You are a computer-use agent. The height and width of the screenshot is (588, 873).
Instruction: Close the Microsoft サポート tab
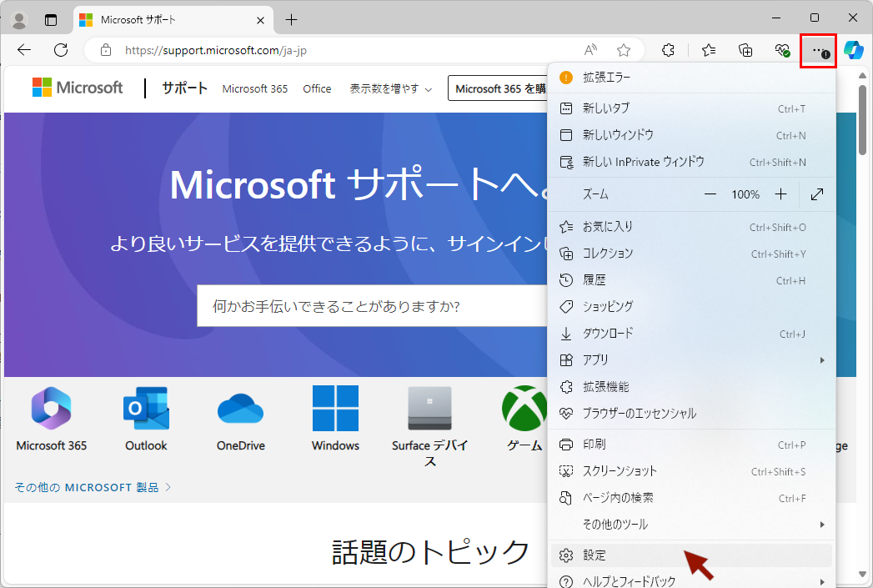(260, 21)
